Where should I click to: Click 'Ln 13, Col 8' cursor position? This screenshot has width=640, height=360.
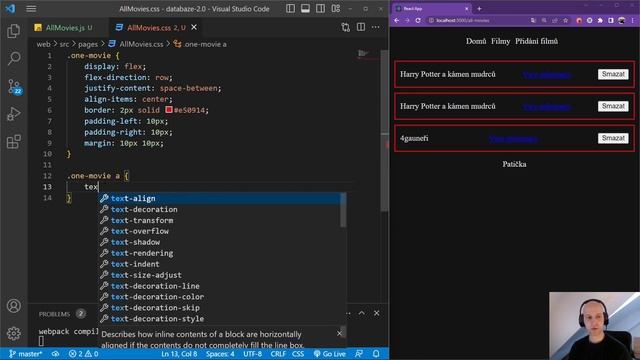[179, 354]
